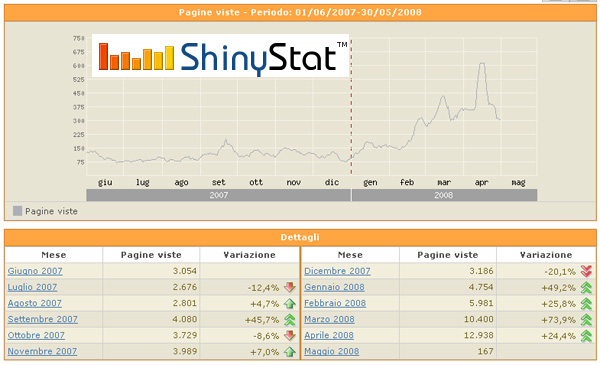Click double red arrow next to -20,1%
This screenshot has width=600, height=365.
[586, 271]
